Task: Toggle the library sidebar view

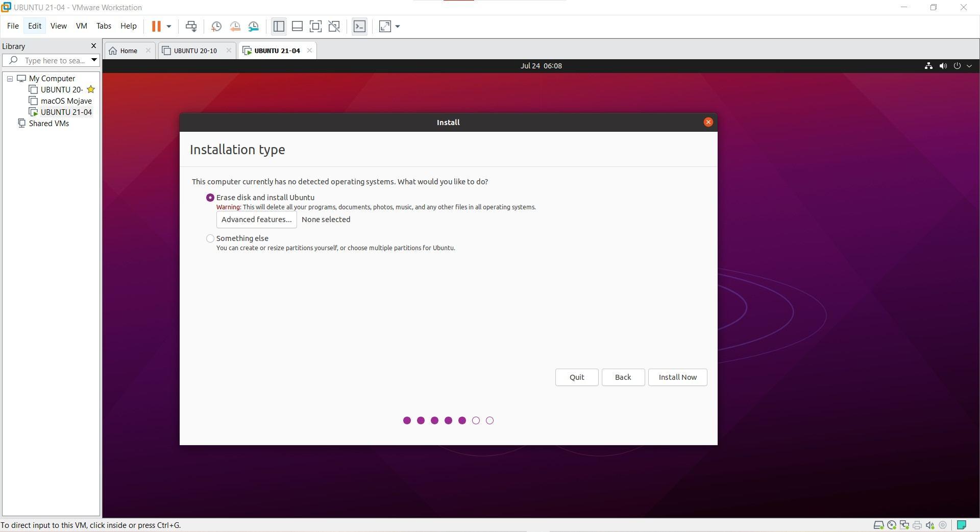Action: [279, 26]
